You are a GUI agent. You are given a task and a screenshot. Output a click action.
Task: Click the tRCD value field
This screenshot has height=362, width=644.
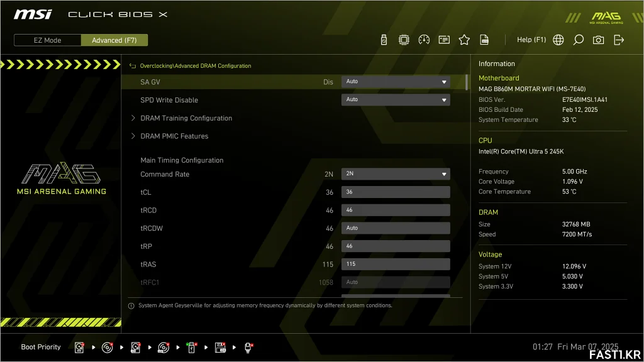point(396,210)
